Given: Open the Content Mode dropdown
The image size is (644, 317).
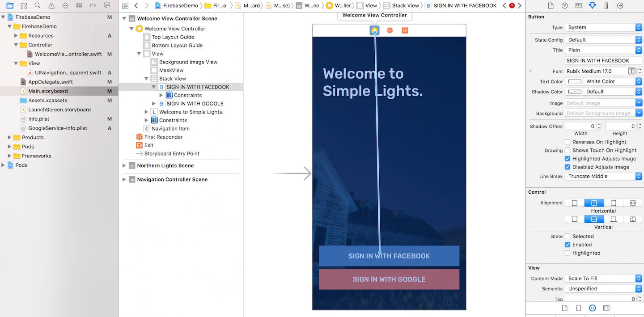Looking at the screenshot, I should pos(603,278).
